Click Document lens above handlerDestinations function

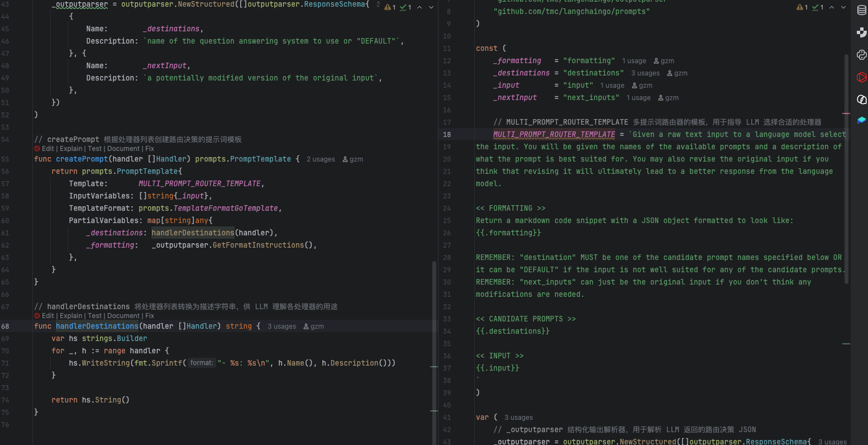pyautogui.click(x=123, y=316)
